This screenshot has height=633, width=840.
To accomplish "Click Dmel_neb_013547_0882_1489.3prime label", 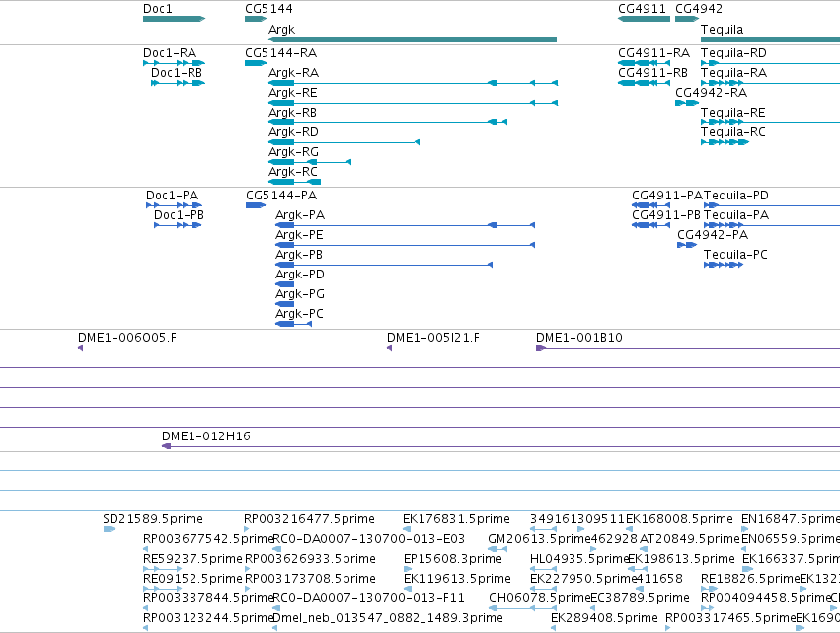I will tap(388, 618).
